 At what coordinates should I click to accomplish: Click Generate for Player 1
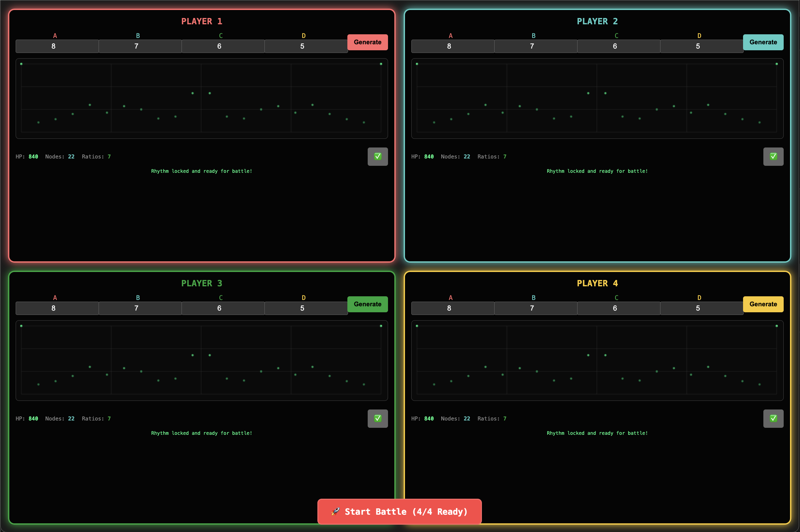click(x=367, y=42)
